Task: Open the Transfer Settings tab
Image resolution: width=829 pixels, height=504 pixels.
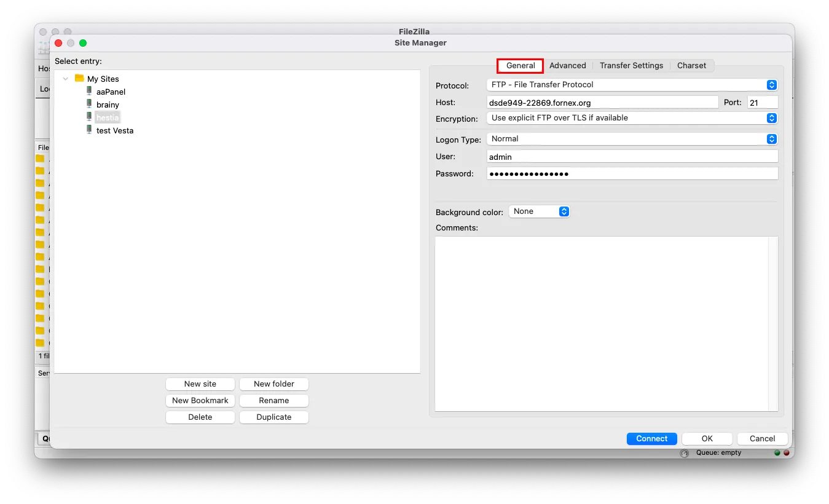Action: tap(631, 65)
